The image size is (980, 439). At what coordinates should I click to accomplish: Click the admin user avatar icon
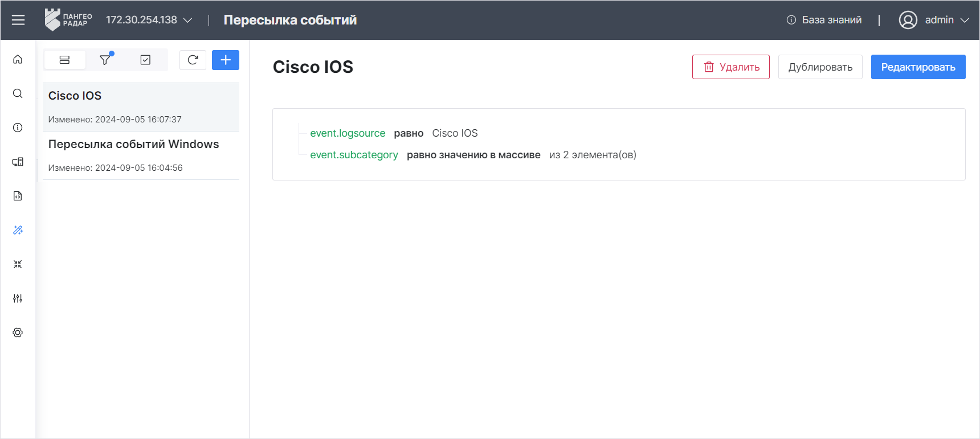point(908,20)
